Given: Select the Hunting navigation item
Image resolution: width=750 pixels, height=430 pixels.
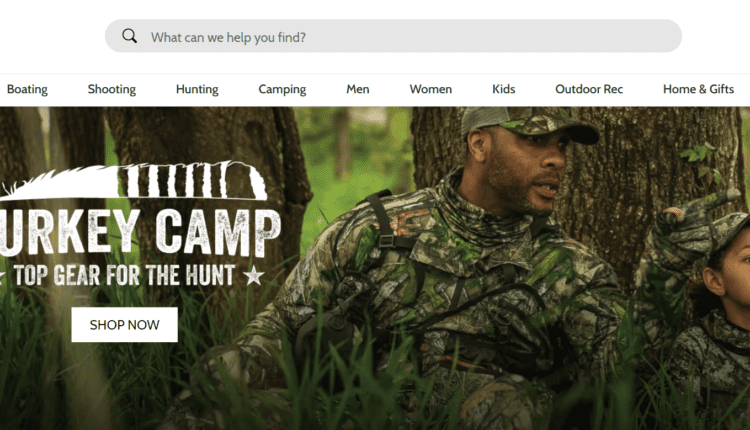Looking at the screenshot, I should click(197, 89).
